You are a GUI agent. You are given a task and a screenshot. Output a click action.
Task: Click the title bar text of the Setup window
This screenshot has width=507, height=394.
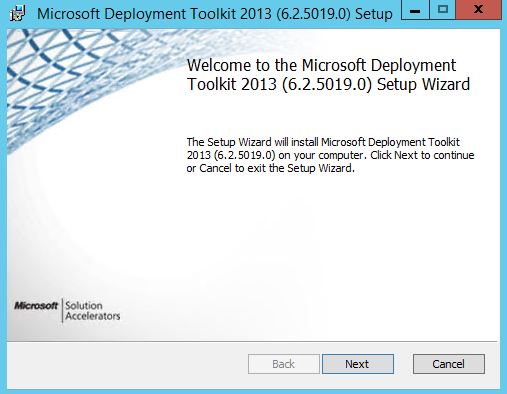215,14
